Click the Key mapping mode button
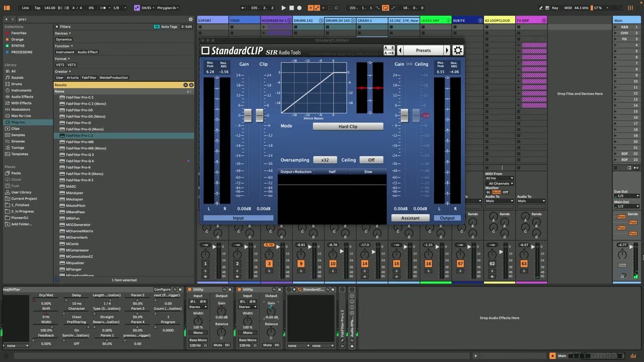This screenshot has width=644, height=362. point(555,8)
